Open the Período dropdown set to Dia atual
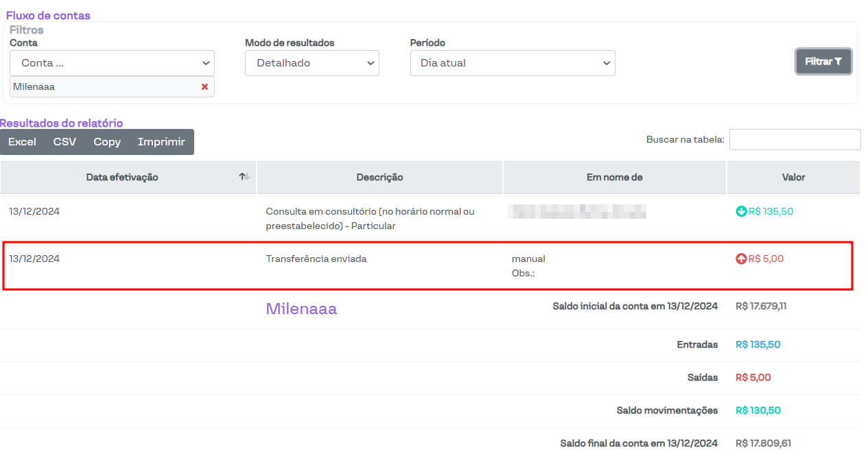This screenshot has width=868, height=465. 512,63
